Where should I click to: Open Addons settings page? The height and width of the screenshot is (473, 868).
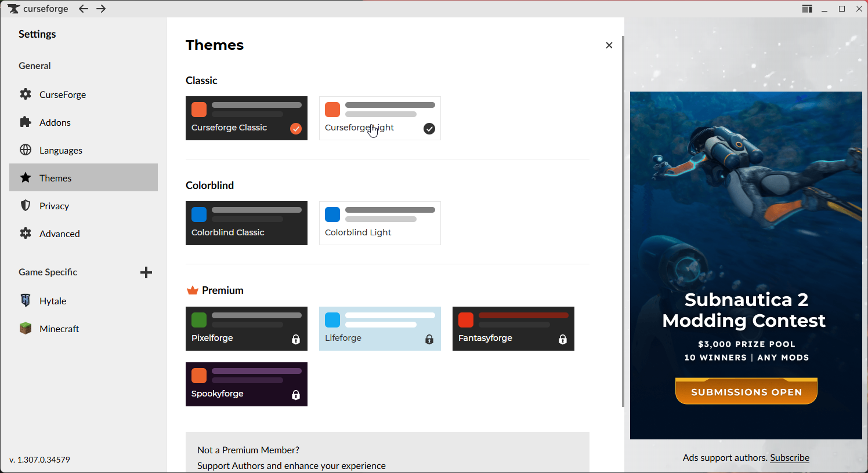(x=84, y=122)
